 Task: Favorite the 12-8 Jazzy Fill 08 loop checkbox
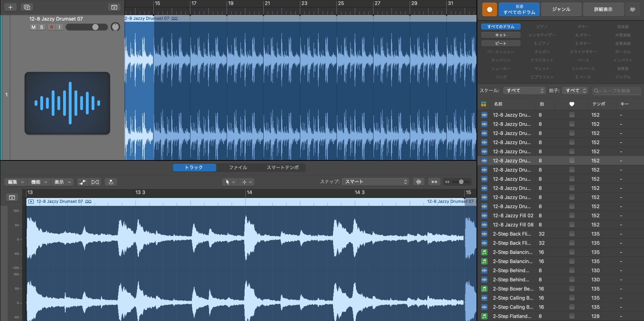coord(572,224)
